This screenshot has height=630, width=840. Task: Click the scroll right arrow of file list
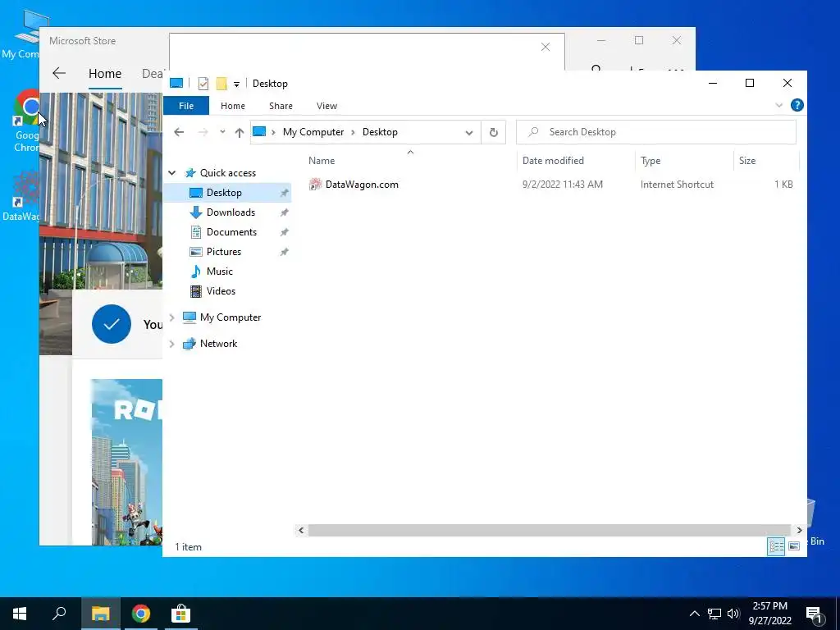pos(799,531)
